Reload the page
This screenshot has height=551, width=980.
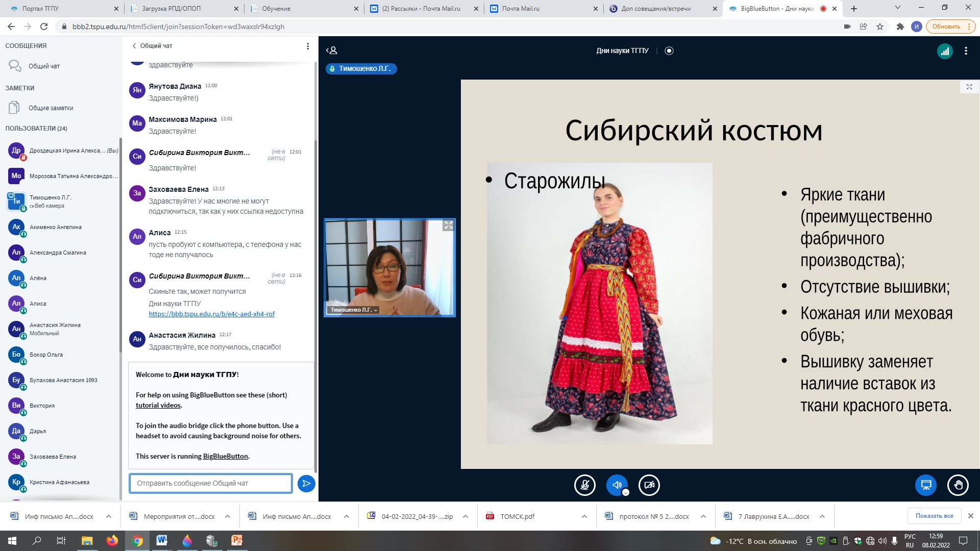44,27
